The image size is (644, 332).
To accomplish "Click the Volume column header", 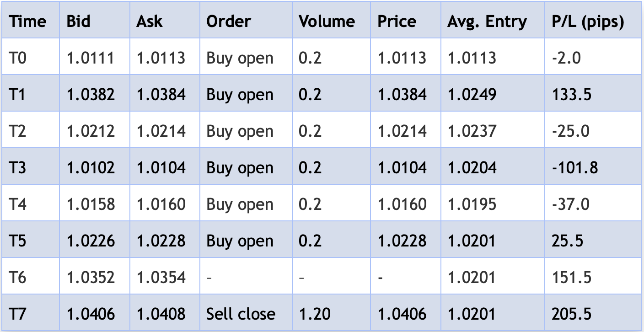I will pyautogui.click(x=327, y=21).
